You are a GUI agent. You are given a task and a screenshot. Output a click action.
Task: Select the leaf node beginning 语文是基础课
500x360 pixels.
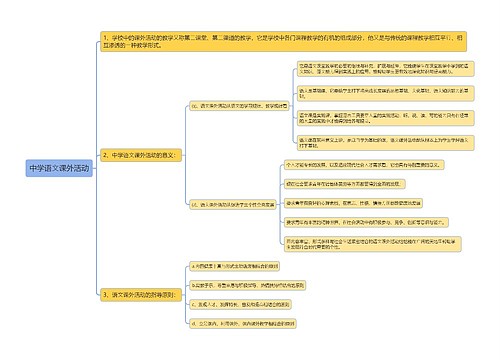pos(385,93)
